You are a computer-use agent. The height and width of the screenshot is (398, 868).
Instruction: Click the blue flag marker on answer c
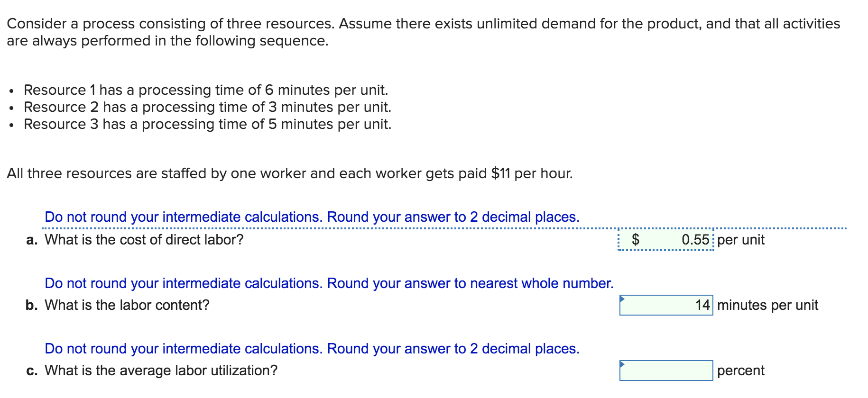click(623, 363)
